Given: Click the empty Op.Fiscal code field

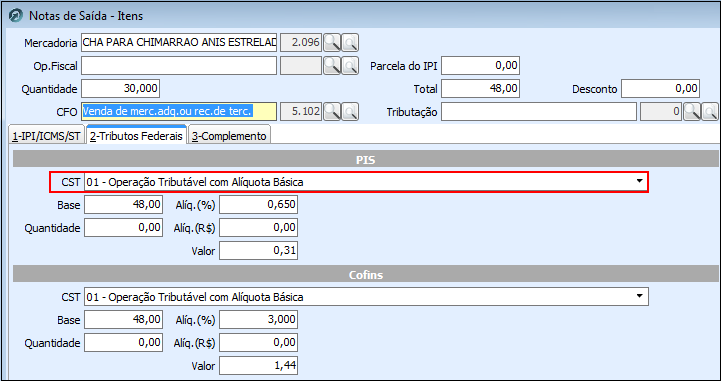Looking at the screenshot, I should pyautogui.click(x=301, y=66).
